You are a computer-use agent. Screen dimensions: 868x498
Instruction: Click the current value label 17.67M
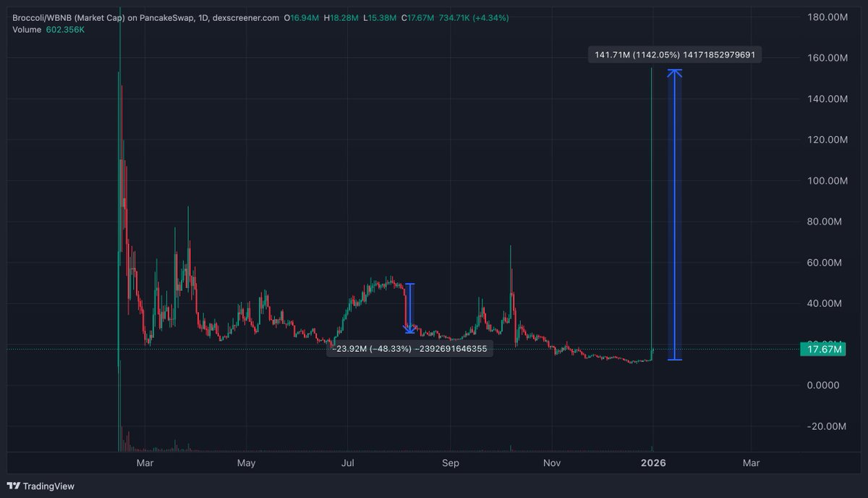coord(823,350)
